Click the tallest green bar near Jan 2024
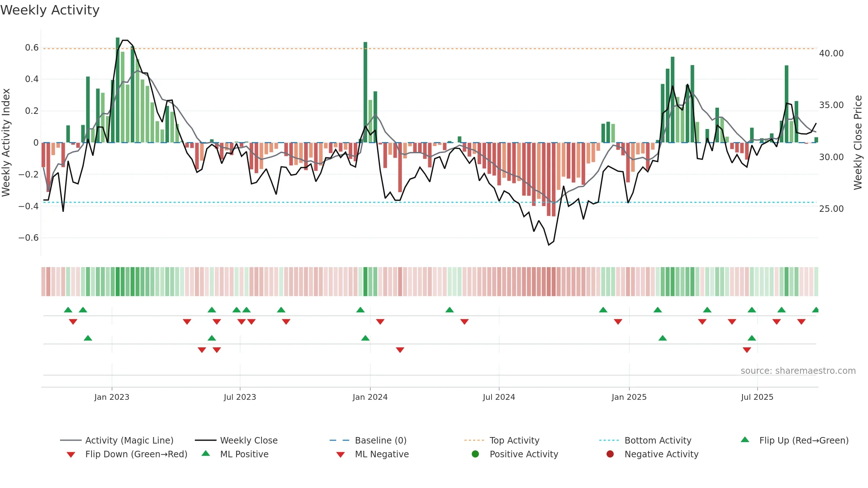868x488 pixels. [x=365, y=92]
